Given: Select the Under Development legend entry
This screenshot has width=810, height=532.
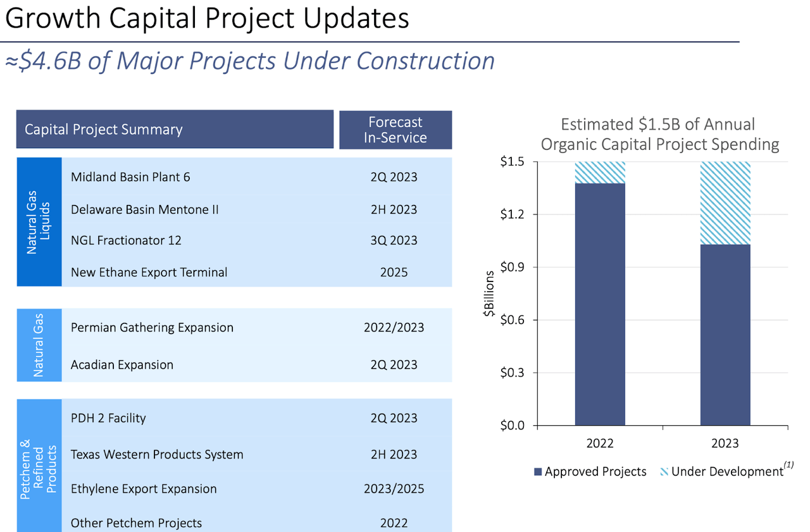Looking at the screenshot, I should 725,471.
